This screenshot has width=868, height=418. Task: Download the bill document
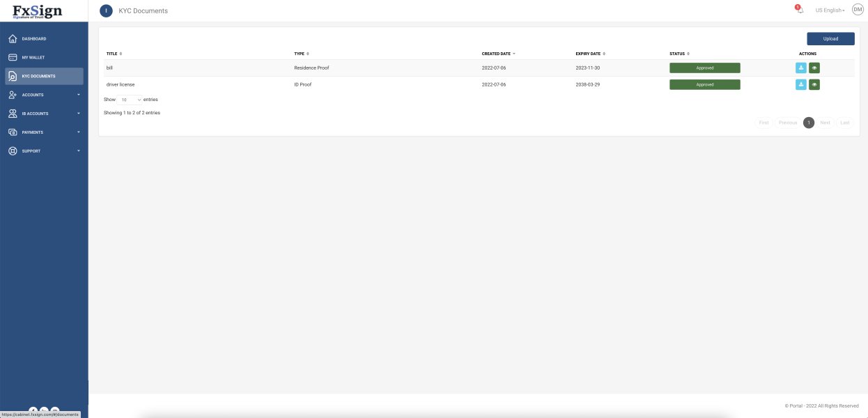click(801, 68)
